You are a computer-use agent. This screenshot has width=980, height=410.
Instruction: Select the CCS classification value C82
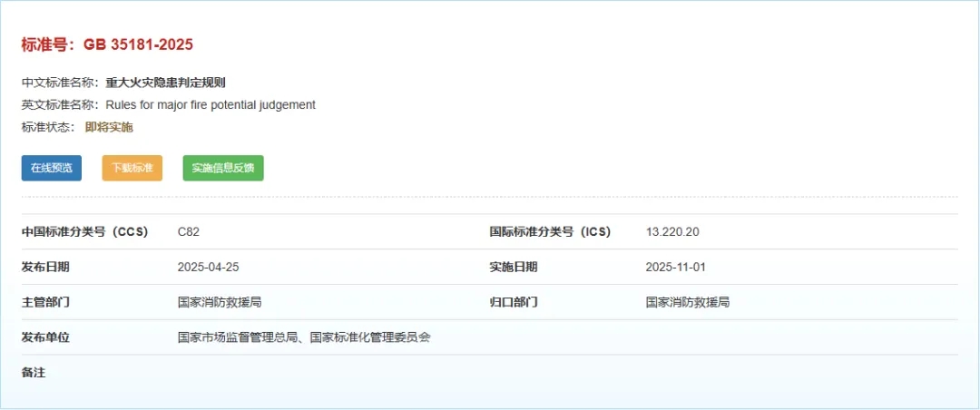(x=189, y=232)
